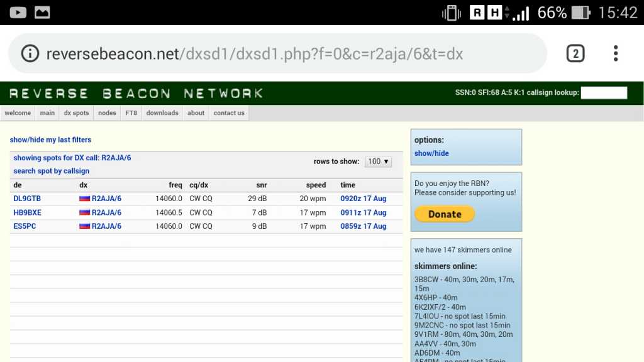The width and height of the screenshot is (644, 362).
Task: Open spotter DL9GTB callsign link
Action: 27,199
